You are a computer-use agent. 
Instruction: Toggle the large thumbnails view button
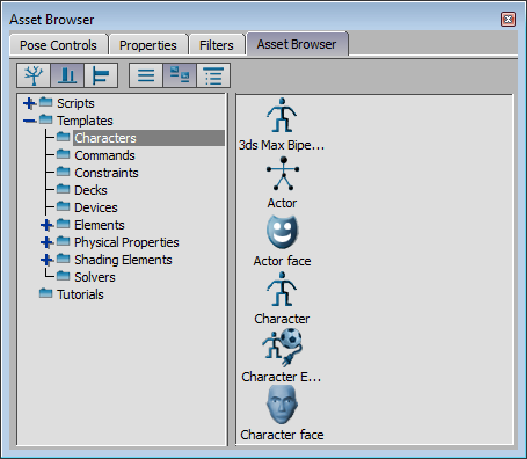179,75
